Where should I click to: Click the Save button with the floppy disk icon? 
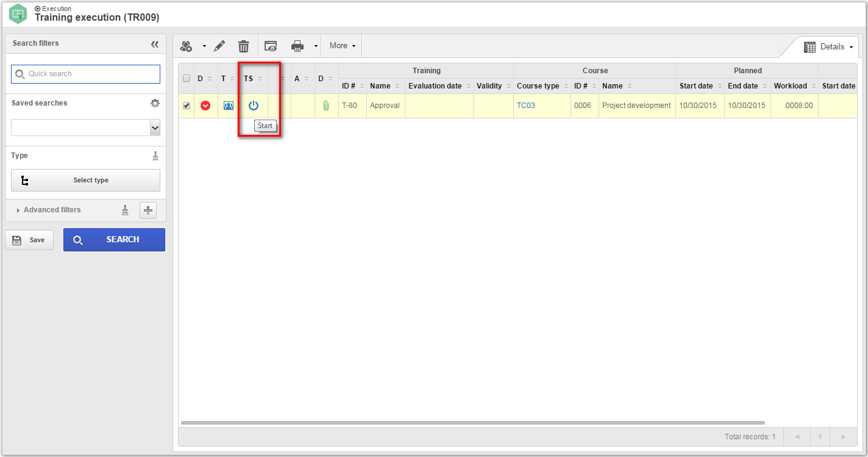click(29, 240)
